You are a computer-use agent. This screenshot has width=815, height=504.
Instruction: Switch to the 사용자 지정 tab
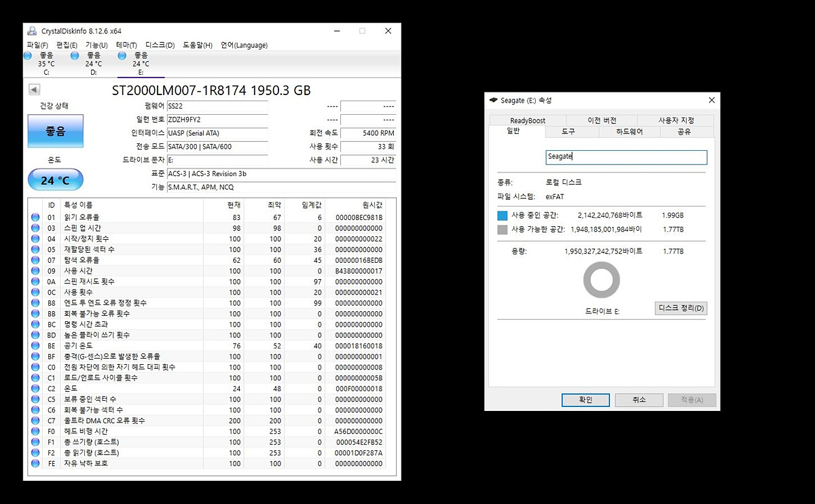click(676, 120)
